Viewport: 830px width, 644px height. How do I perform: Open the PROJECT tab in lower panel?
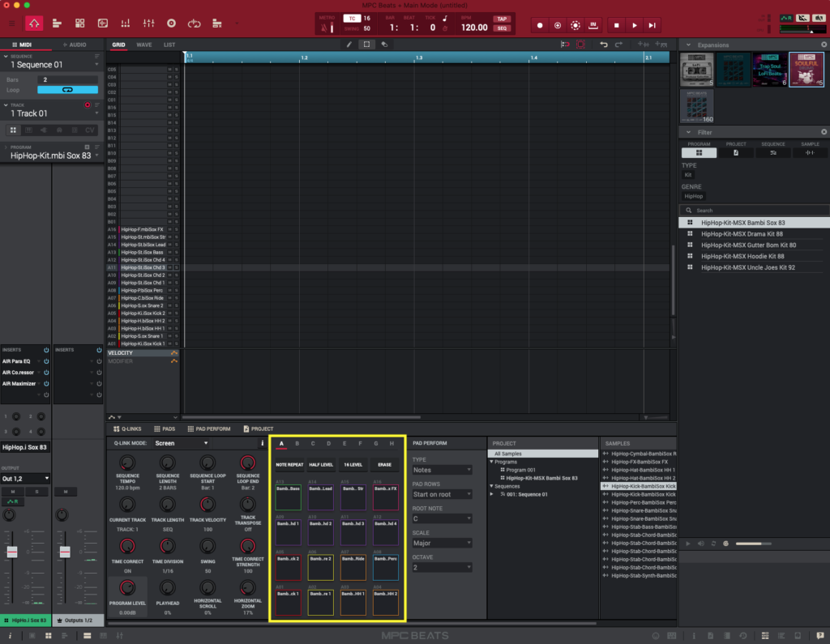(x=259, y=429)
